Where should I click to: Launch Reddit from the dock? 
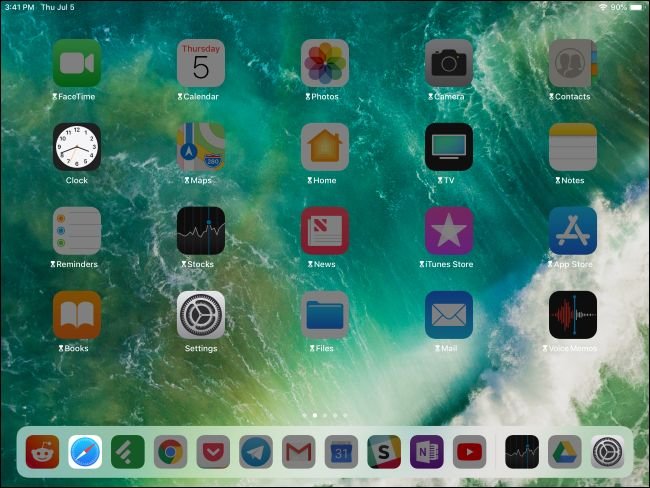(42, 452)
